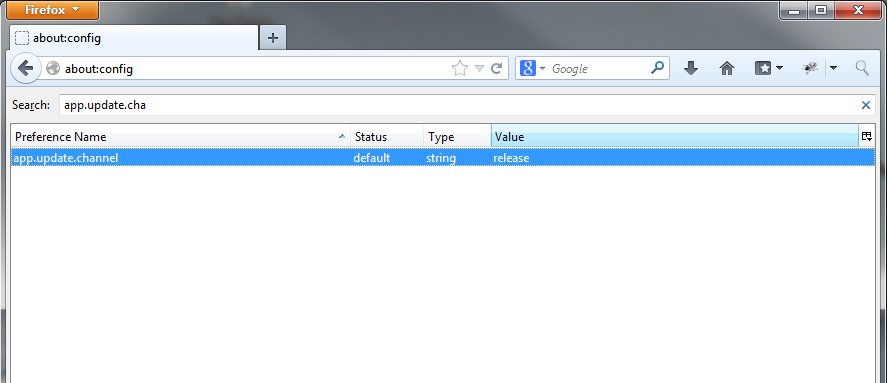888x383 pixels.
Task: Open a new tab with plus button
Action: tap(272, 38)
